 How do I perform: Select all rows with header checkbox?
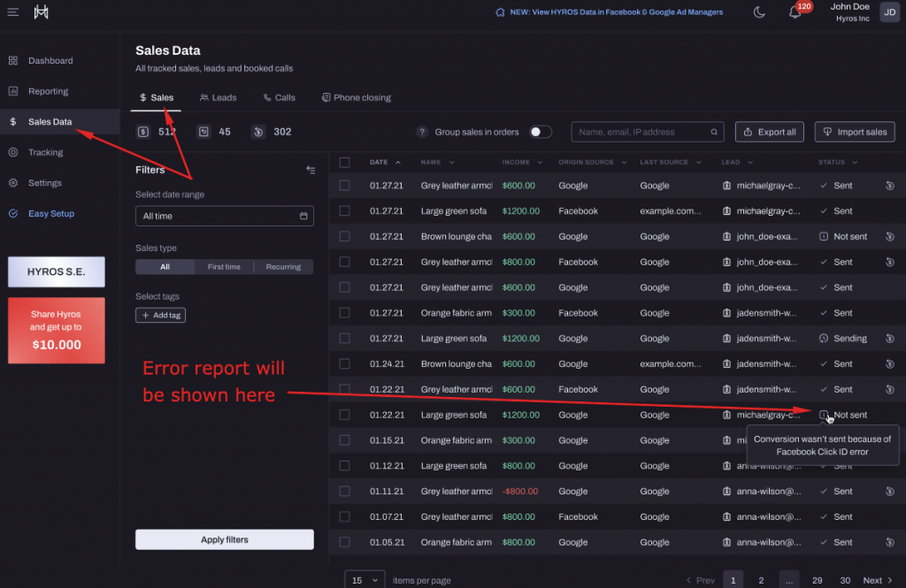pyautogui.click(x=344, y=163)
